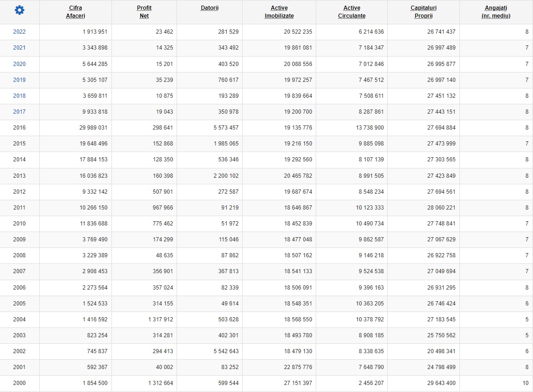This screenshot has width=533, height=392.
Task: Click the Profit Net column header
Action: pyautogui.click(x=144, y=12)
